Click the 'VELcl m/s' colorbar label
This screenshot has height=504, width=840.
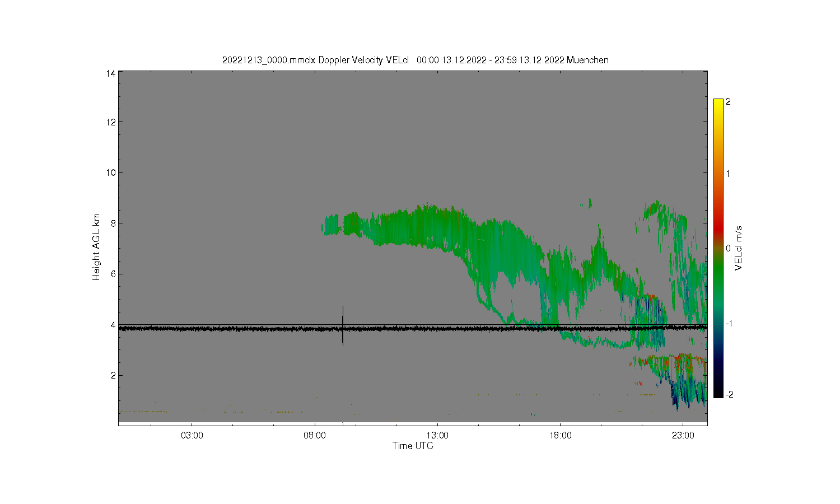point(739,248)
